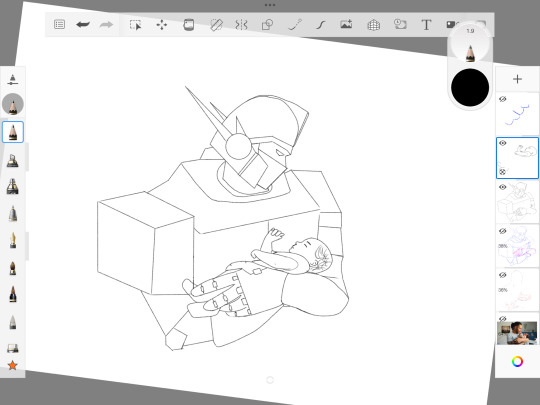Open favorite brushes with orange star
Image resolution: width=540 pixels, height=405 pixels.
coord(12,365)
